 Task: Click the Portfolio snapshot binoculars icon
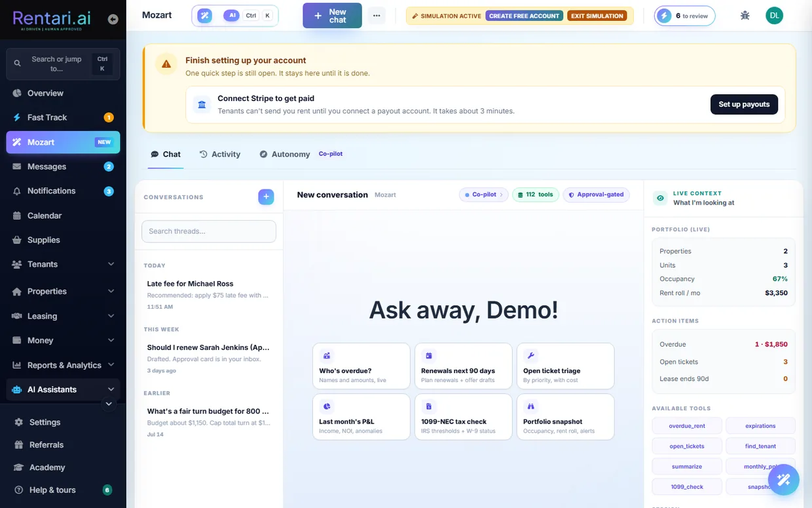pyautogui.click(x=530, y=406)
